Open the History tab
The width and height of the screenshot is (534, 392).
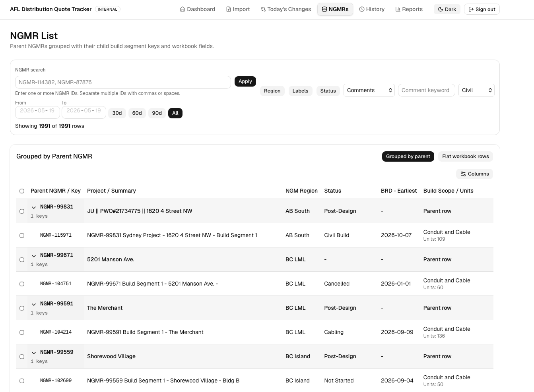point(372,9)
